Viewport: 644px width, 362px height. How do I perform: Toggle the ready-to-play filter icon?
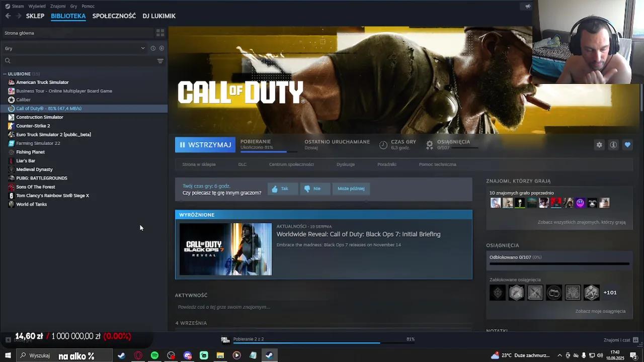coord(162,48)
